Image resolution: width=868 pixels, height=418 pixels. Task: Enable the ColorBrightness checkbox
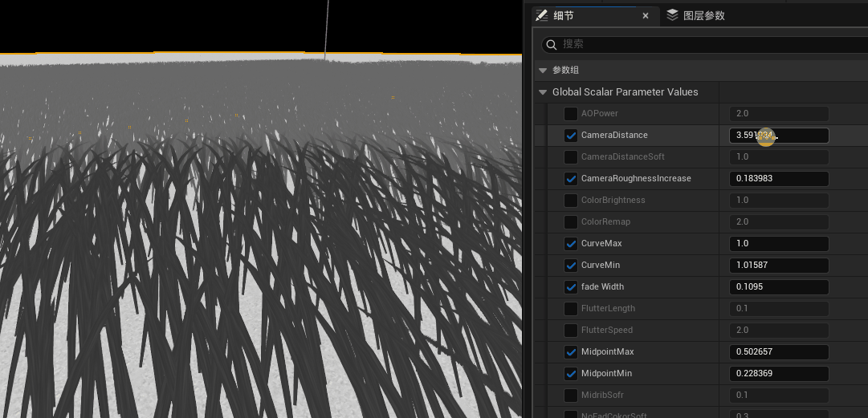(x=571, y=200)
